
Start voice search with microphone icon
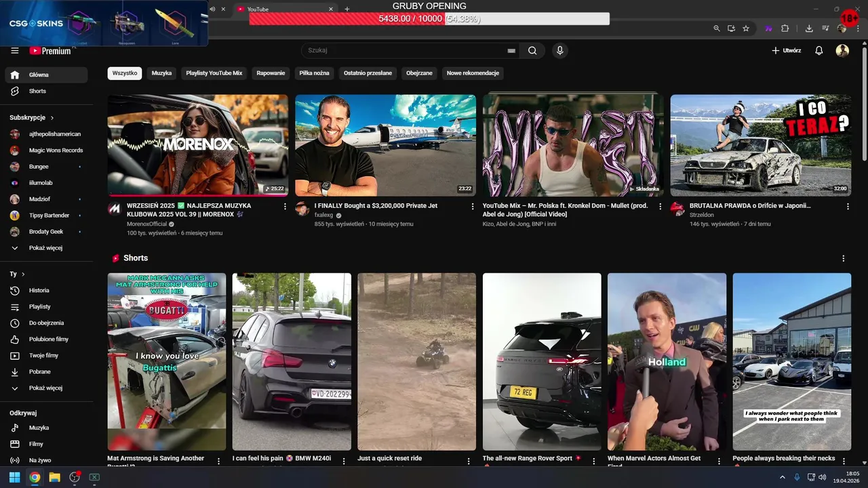coord(559,50)
